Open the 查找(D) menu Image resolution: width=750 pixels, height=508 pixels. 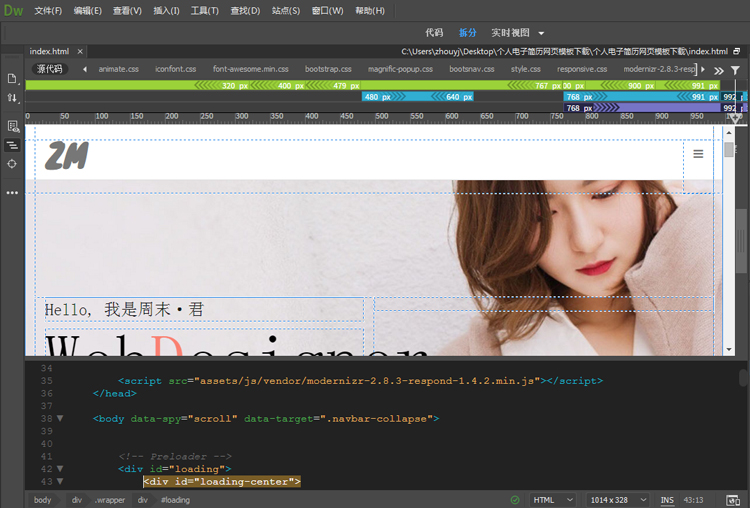coord(245,11)
